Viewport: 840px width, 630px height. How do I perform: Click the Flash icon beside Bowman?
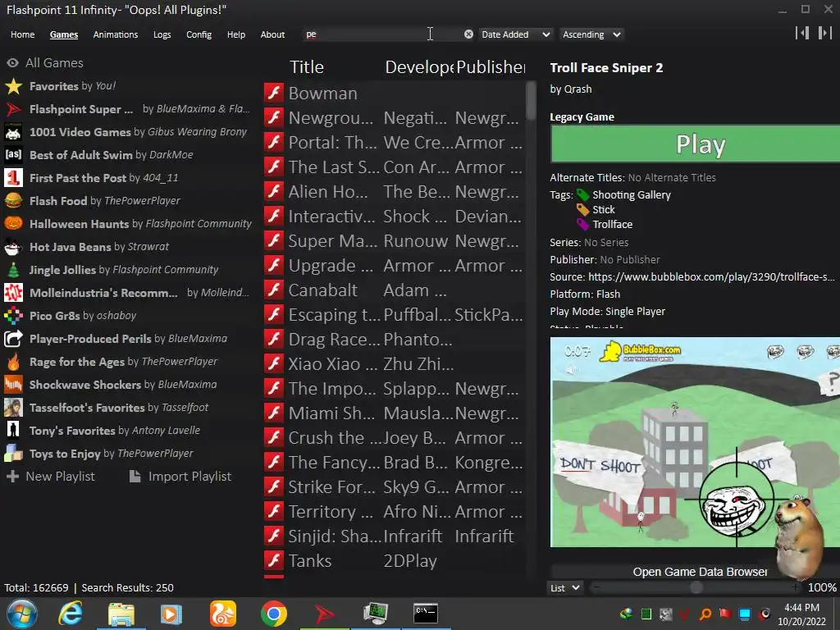click(274, 93)
